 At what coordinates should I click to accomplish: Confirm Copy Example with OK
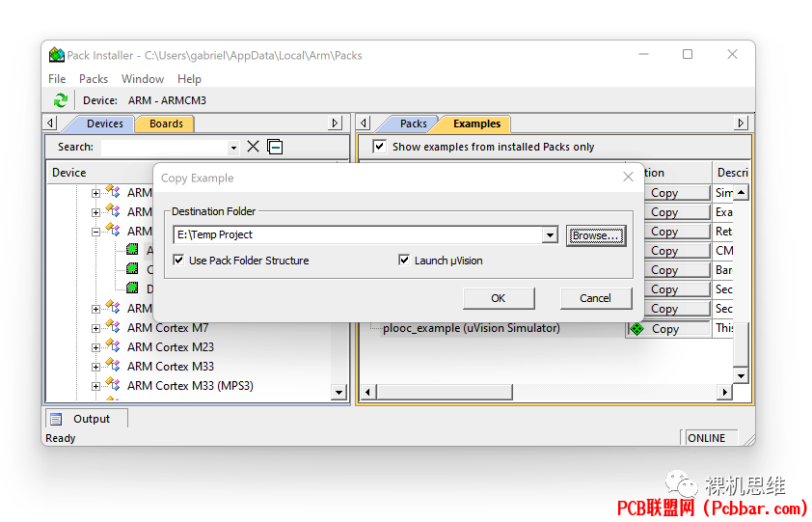(499, 298)
